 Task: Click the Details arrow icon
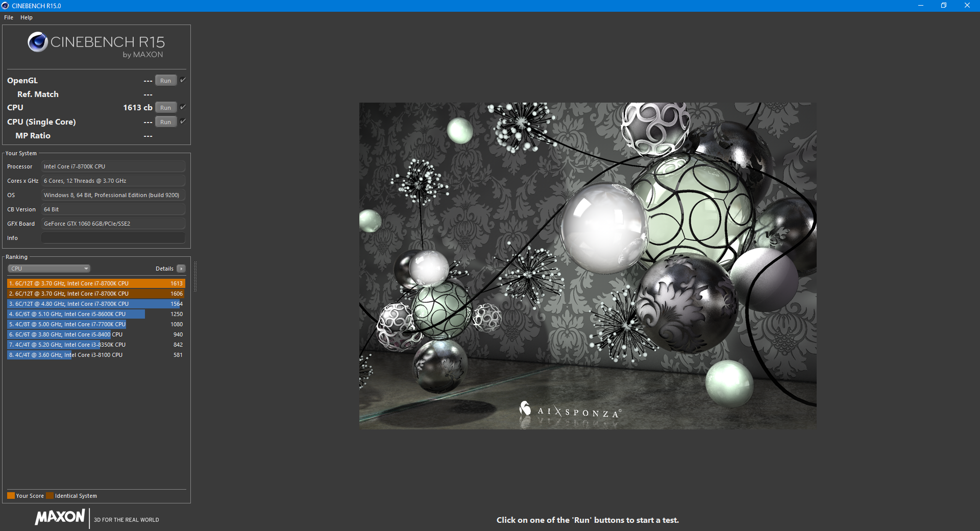[181, 269]
